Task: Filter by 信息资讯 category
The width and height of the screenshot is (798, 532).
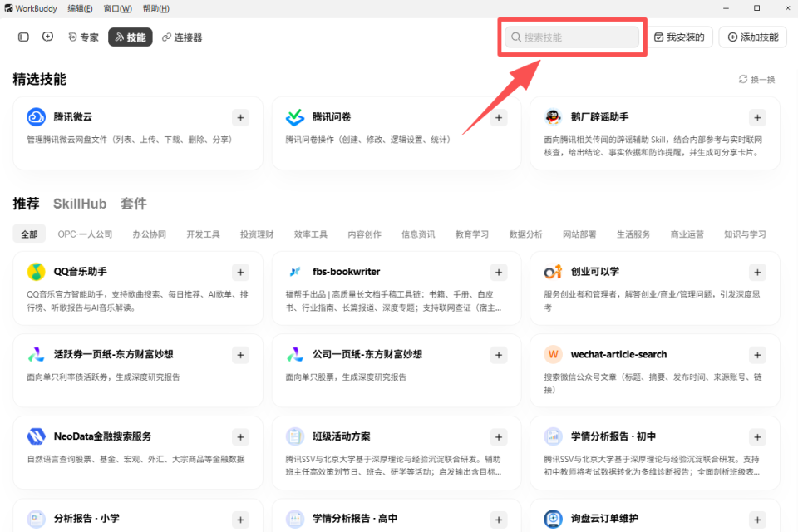Action: tap(418, 234)
